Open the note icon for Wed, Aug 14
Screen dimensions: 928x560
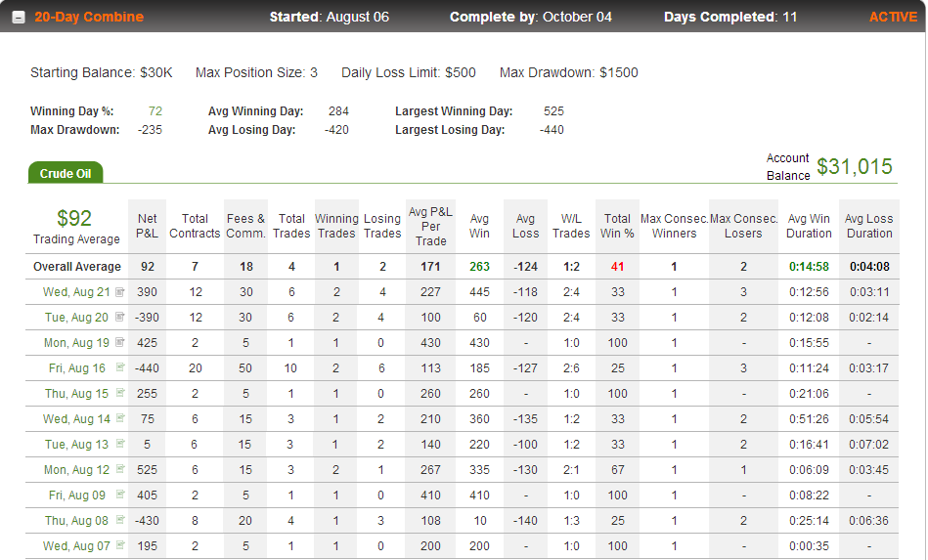coord(120,418)
